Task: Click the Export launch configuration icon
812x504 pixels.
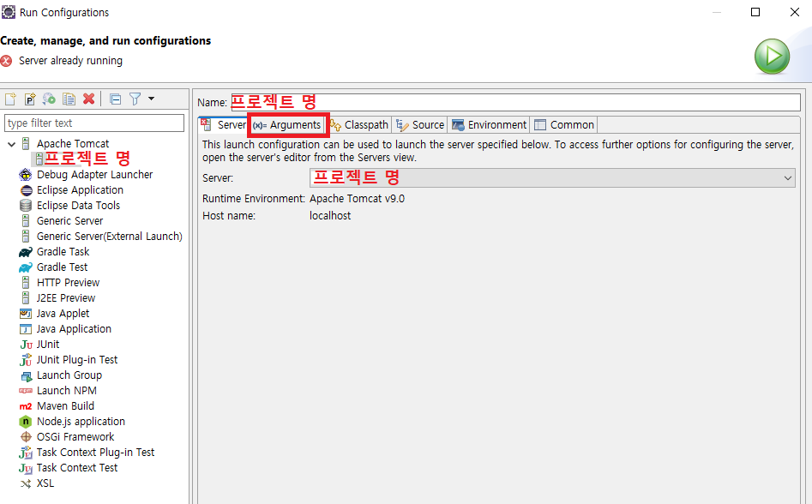Action: pos(49,99)
